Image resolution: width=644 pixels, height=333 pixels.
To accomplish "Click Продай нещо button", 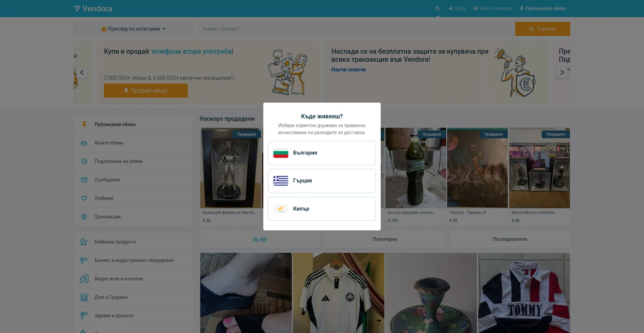I will click(x=146, y=91).
